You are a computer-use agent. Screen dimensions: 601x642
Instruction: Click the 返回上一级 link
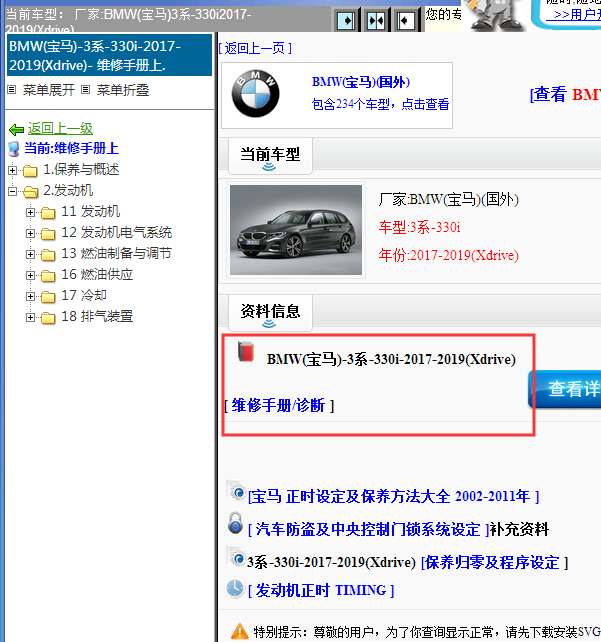click(60, 129)
